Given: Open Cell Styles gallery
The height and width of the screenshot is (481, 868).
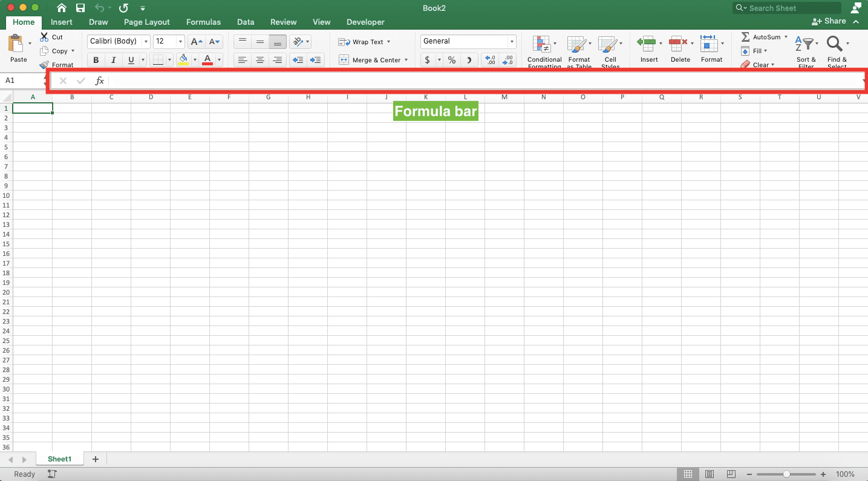Looking at the screenshot, I should pos(610,52).
